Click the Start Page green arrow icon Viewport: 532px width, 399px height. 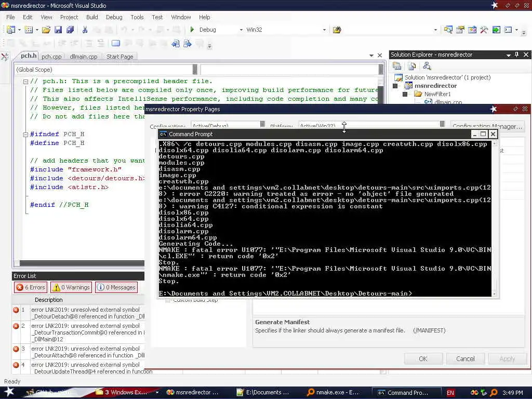pos(496,30)
